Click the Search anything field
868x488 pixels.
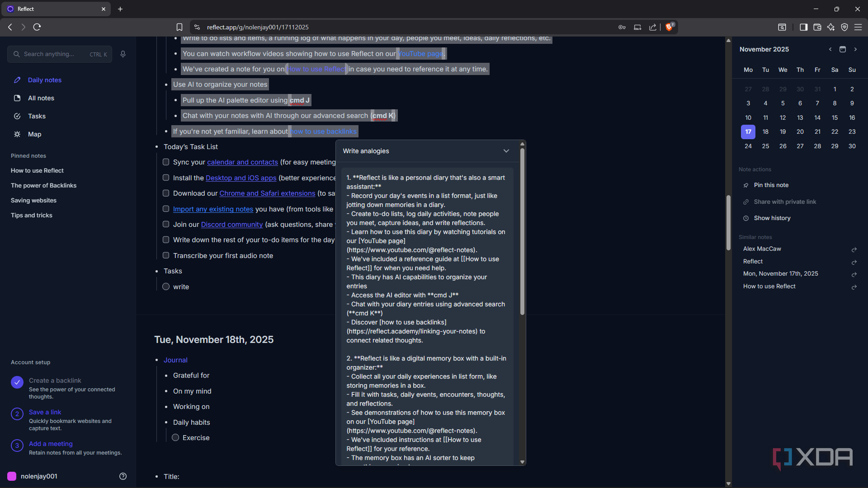coord(60,54)
